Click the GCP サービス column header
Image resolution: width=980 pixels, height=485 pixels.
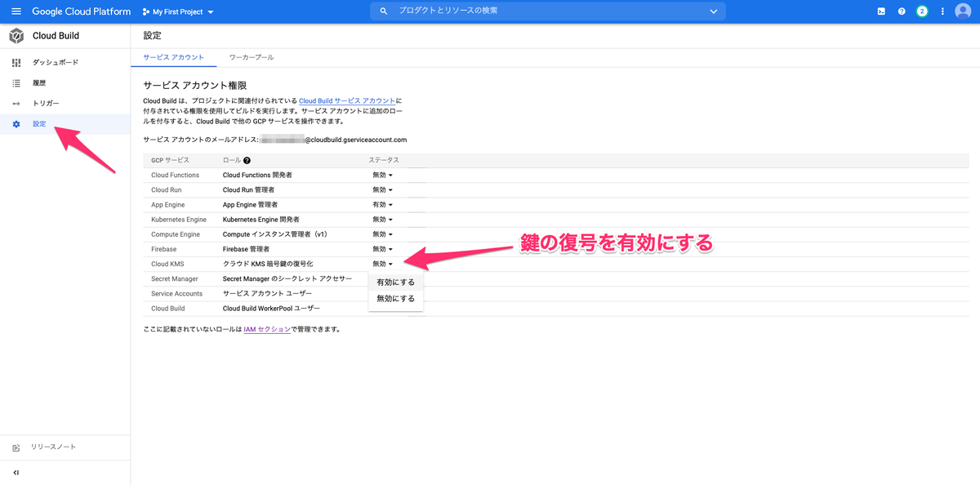[x=170, y=161]
